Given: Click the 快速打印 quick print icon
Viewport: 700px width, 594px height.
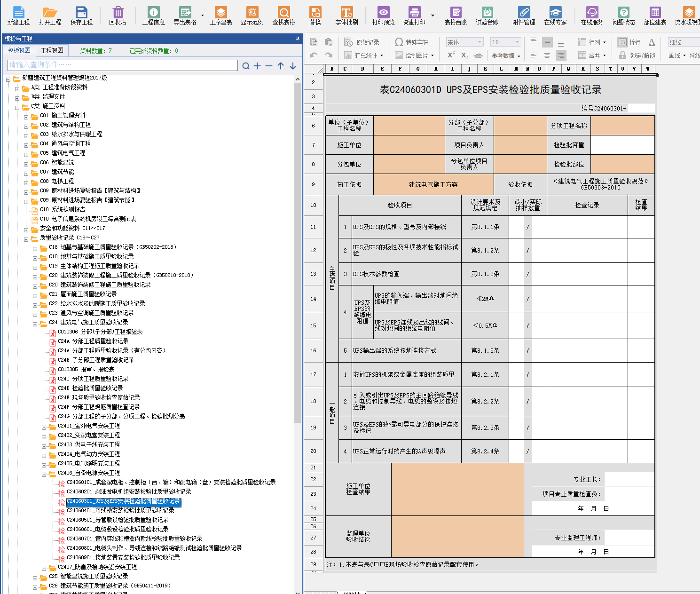Looking at the screenshot, I should tap(414, 16).
